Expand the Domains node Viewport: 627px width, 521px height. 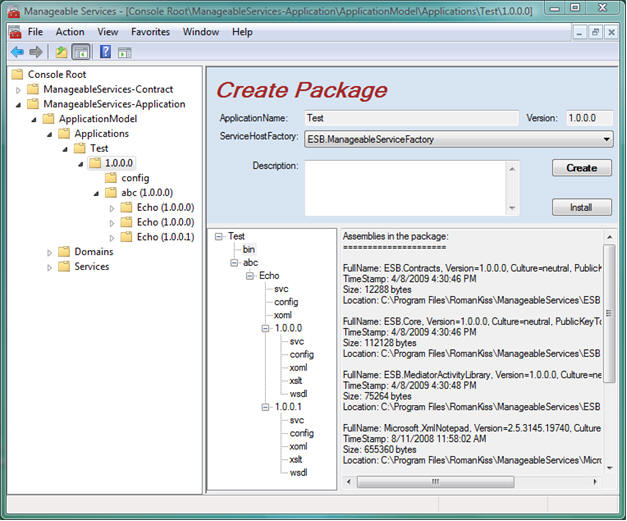coord(49,253)
